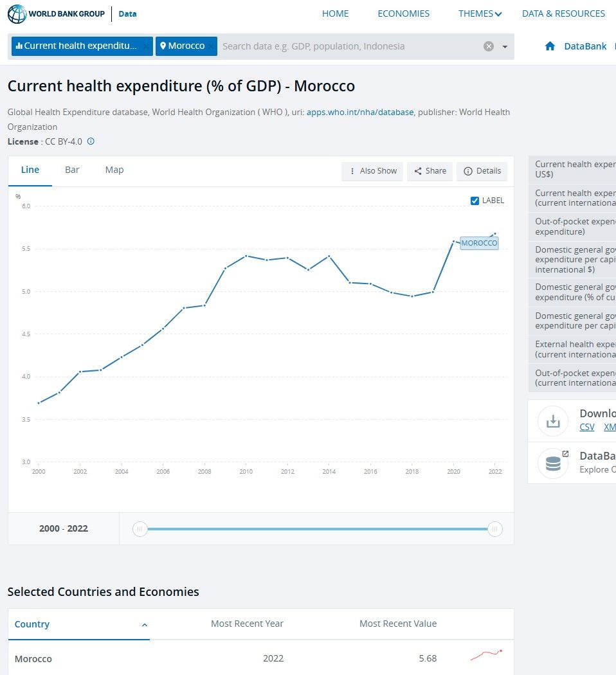Clear the search bar with the X icon

click(x=489, y=46)
